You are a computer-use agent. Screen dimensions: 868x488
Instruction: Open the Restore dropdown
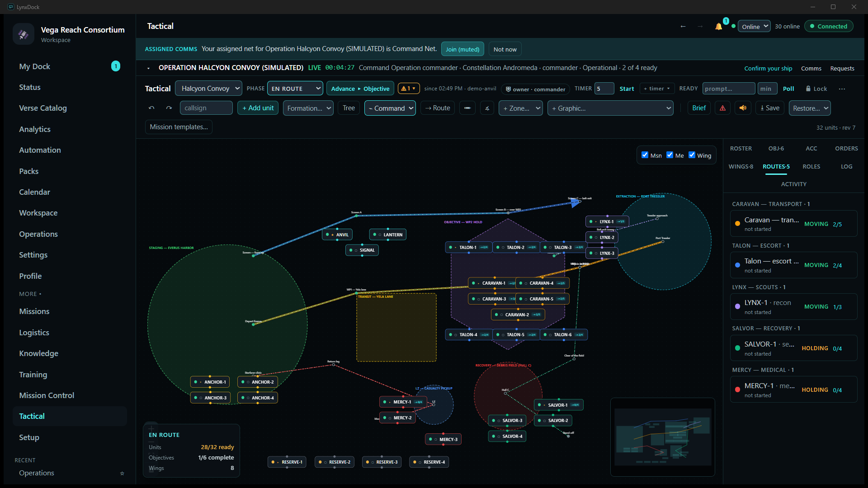click(x=810, y=108)
